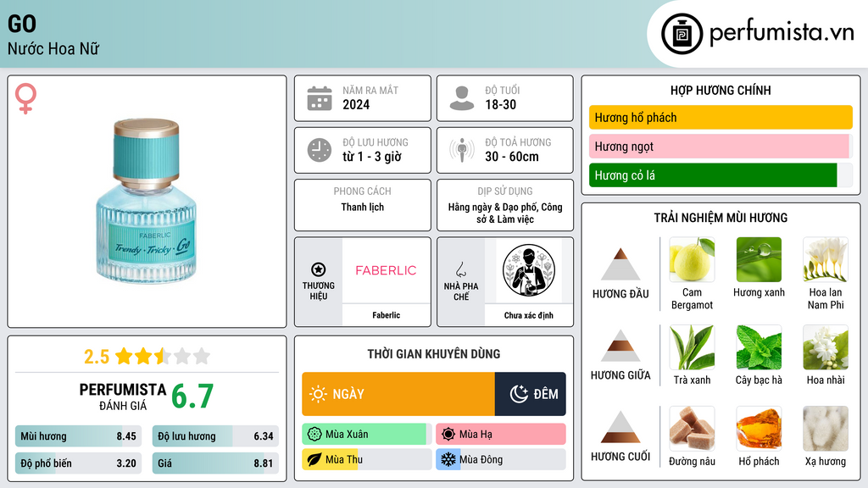The width and height of the screenshot is (868, 488).
Task: Click the Hương giữa pyramid icon
Action: (620, 346)
